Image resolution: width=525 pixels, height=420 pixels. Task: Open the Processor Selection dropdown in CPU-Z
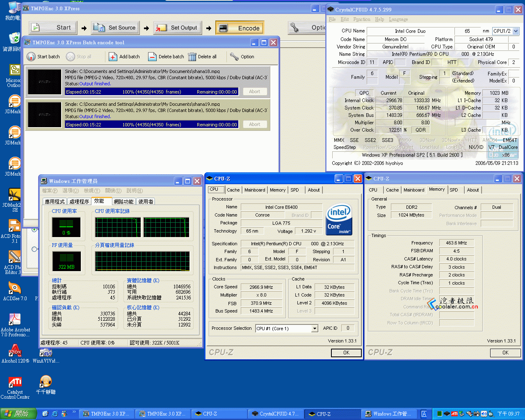[x=315, y=328]
